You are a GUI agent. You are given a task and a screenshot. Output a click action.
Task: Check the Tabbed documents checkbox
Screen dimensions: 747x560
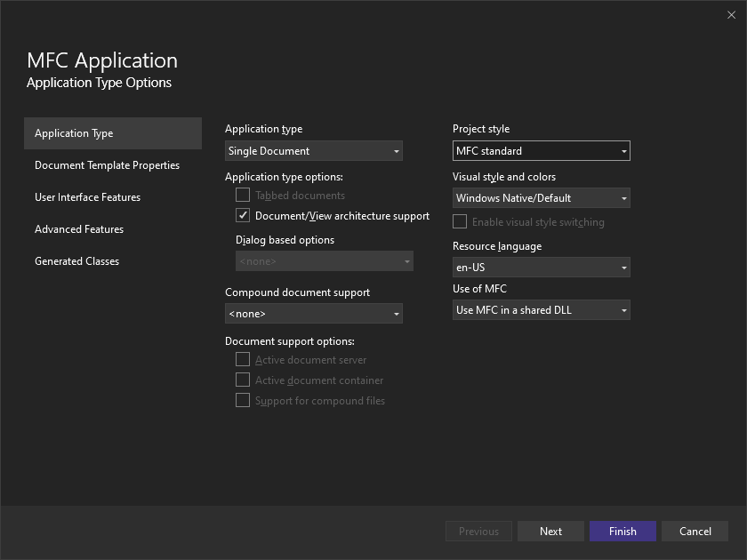pyautogui.click(x=243, y=195)
